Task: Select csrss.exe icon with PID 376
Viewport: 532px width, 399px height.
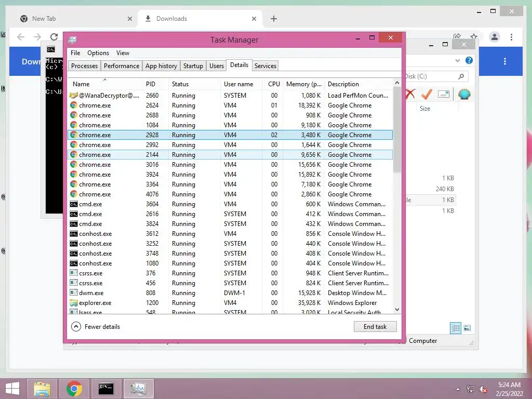Action: click(x=74, y=273)
